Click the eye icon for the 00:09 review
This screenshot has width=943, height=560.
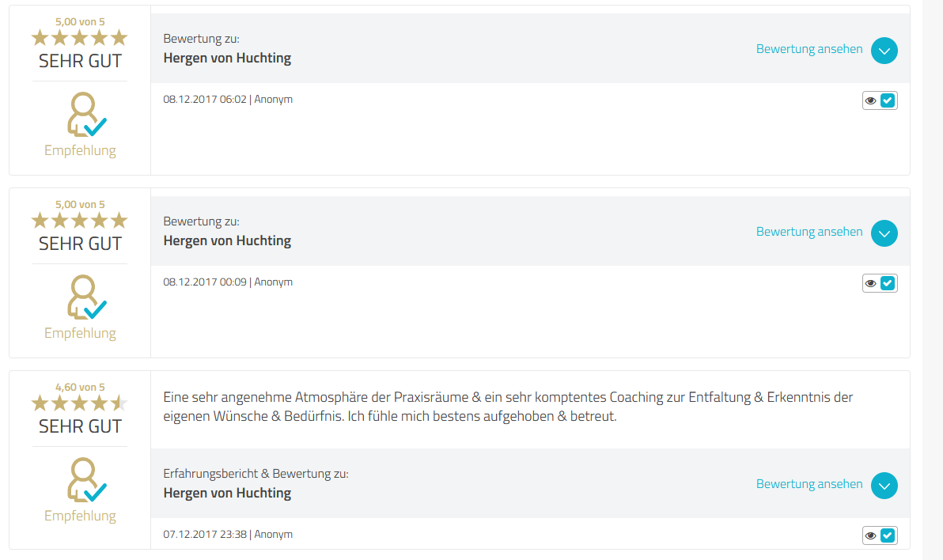coord(871,283)
